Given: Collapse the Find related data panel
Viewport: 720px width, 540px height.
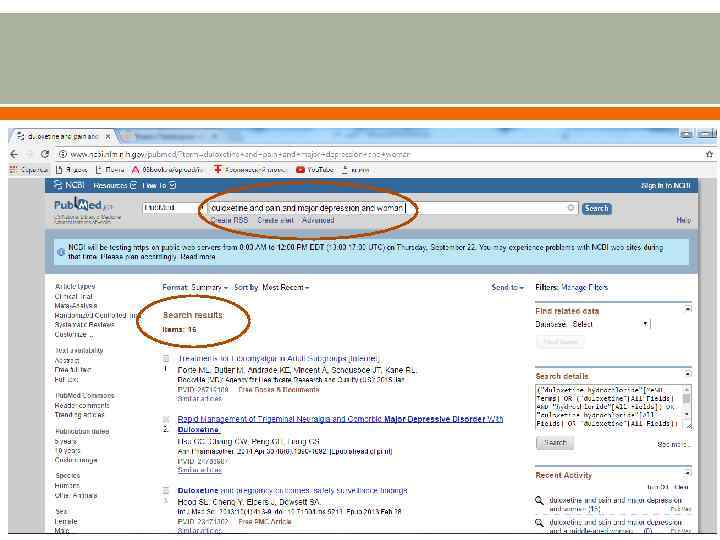Looking at the screenshot, I should click(x=688, y=309).
